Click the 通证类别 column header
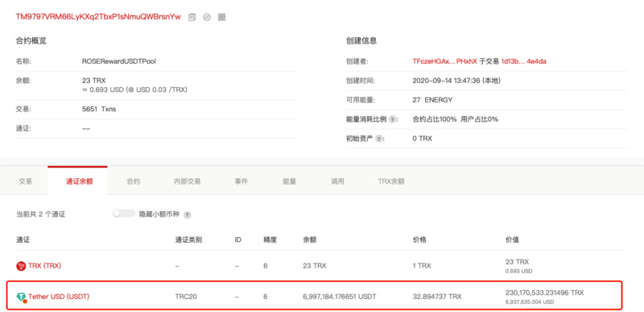This screenshot has height=312, width=644. tap(188, 239)
